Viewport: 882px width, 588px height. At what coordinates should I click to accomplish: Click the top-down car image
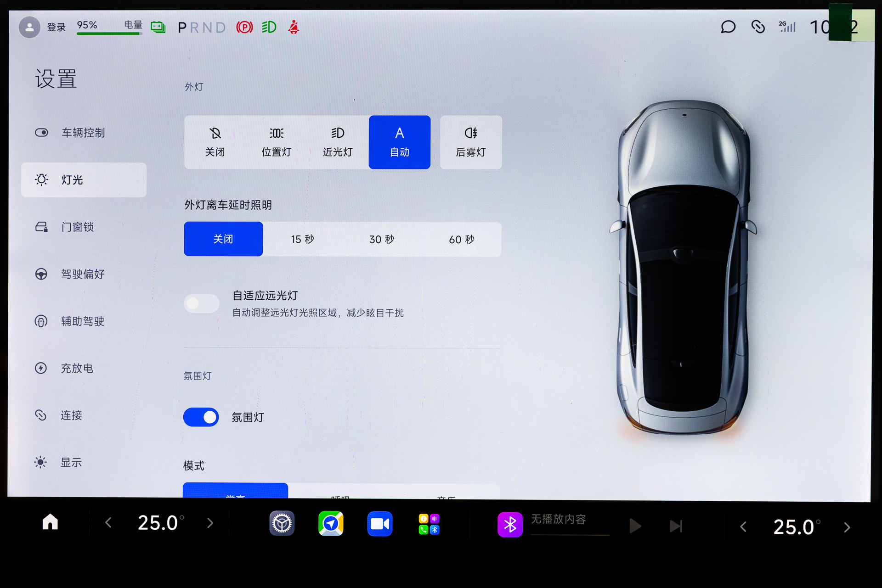point(683,266)
